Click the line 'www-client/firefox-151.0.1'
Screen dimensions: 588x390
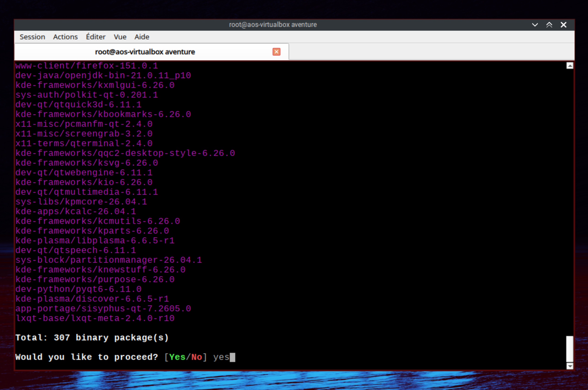[x=86, y=66]
